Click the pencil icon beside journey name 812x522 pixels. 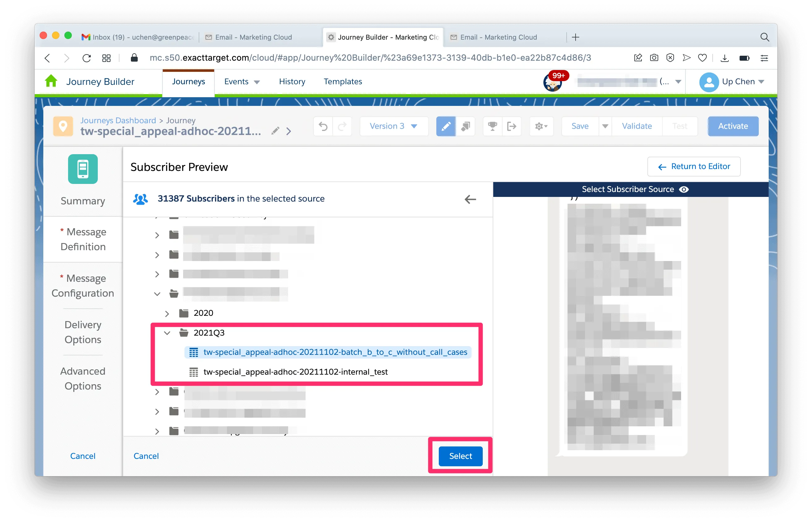(x=275, y=131)
